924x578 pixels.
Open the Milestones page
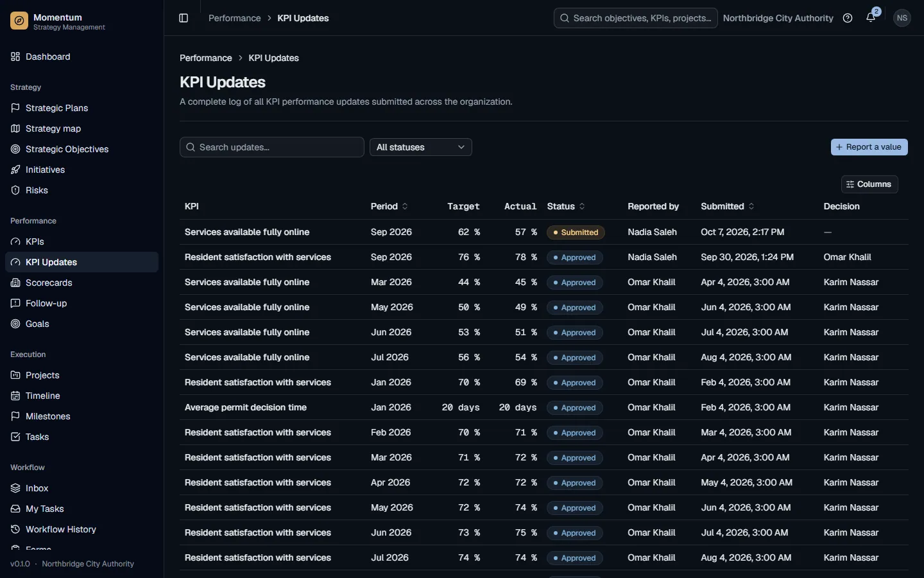tap(81, 416)
